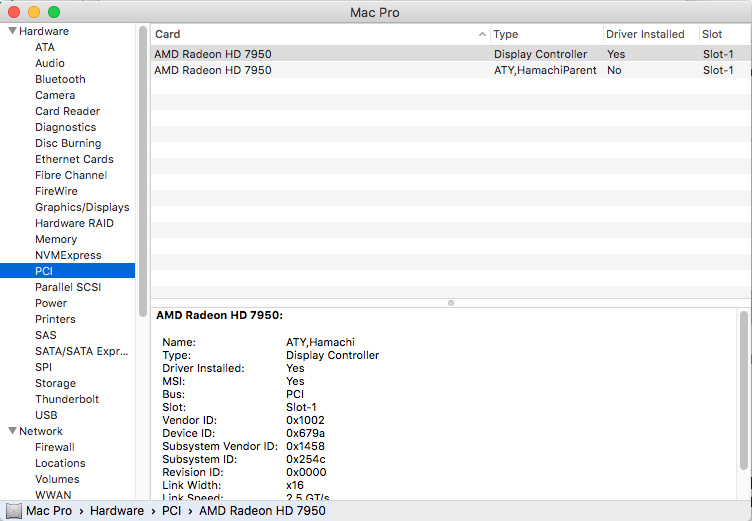Click the detail pane vertical scrollbar
752x521 pixels.
(744, 391)
